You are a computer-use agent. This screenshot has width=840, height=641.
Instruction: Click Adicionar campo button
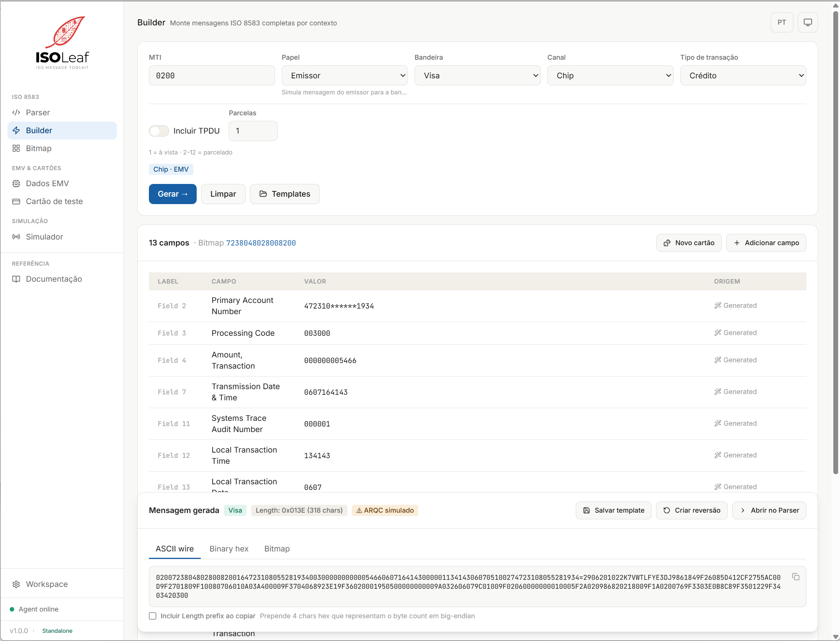click(766, 243)
